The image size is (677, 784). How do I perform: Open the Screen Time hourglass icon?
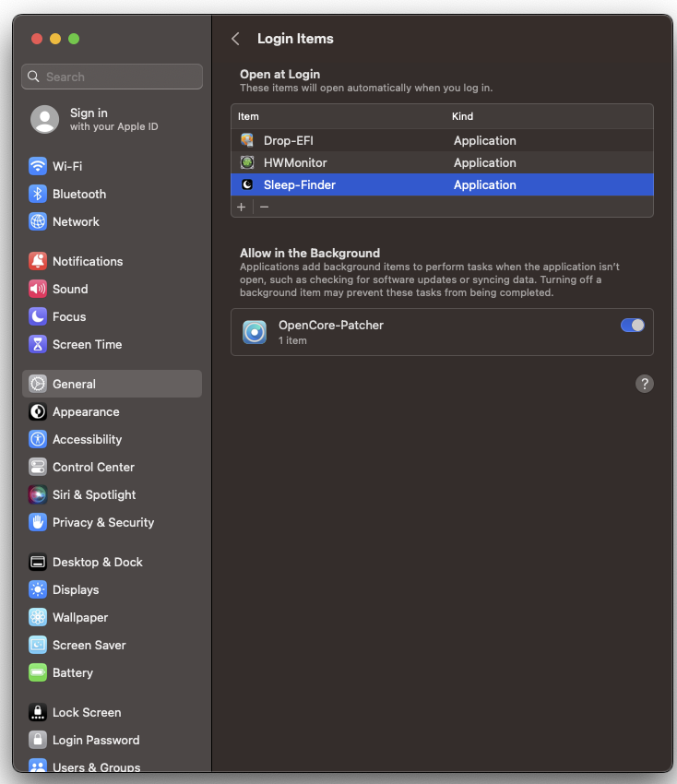(x=38, y=345)
